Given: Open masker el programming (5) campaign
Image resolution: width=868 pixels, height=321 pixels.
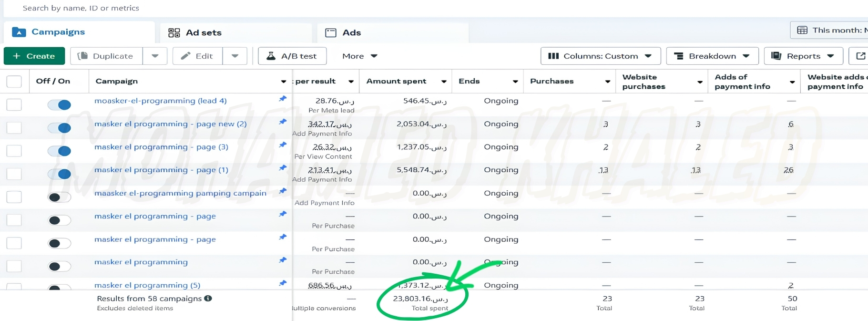Looking at the screenshot, I should click(147, 285).
